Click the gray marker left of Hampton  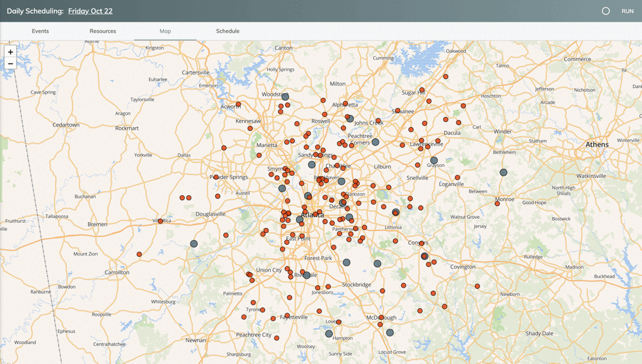(x=329, y=334)
